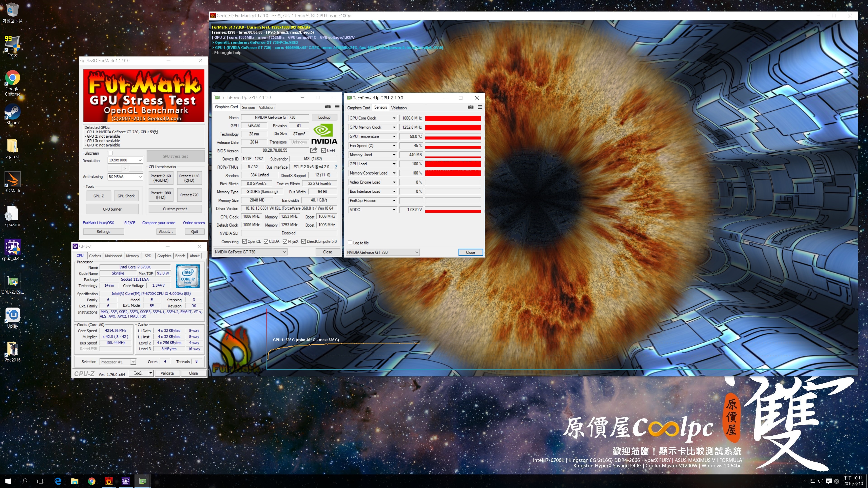Run the Preset:1080 (FHD) benchmark

tap(161, 195)
